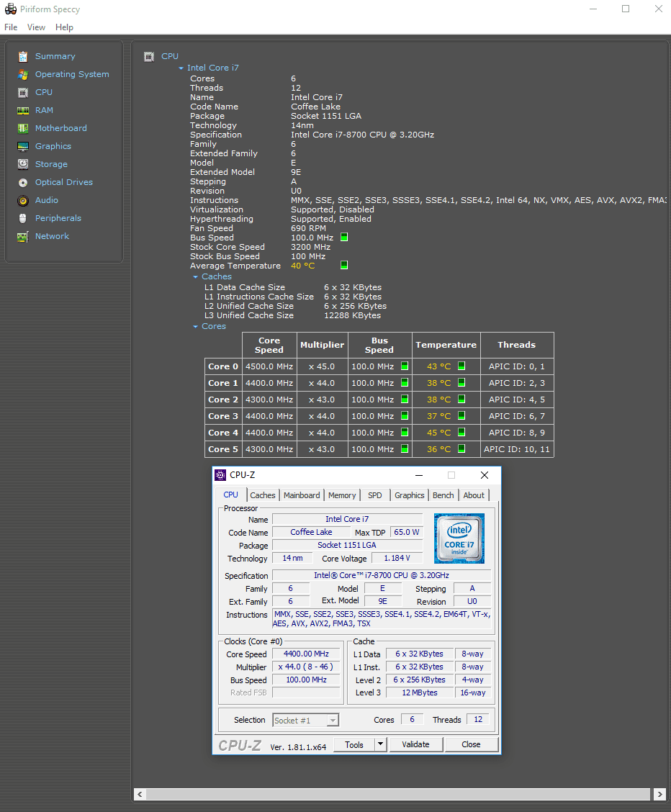
Task: Toggle Core 0 temperature indicator at 43 °C
Action: pos(461,366)
